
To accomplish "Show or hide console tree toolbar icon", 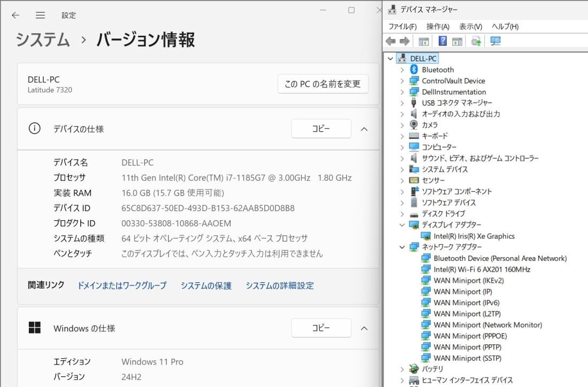I will coord(424,41).
